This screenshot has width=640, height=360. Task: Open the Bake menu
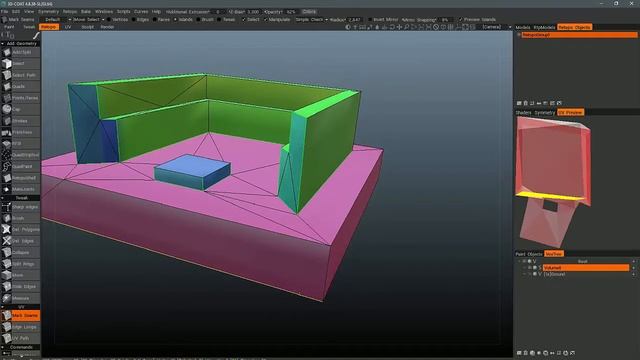86,12
